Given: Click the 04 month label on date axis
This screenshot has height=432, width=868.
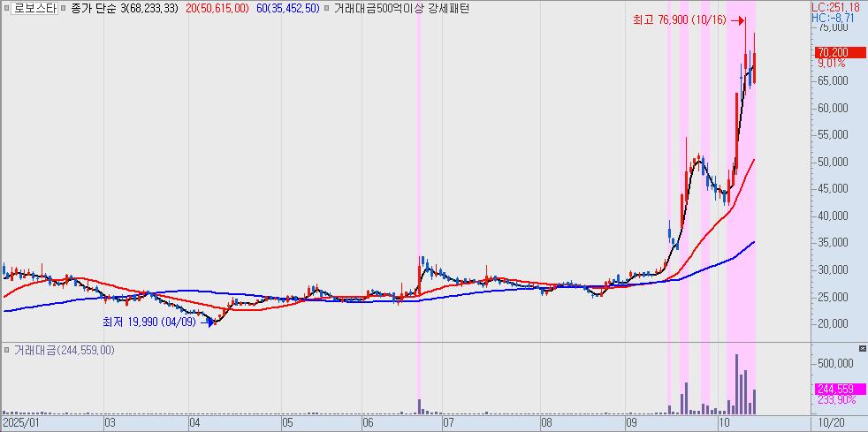Looking at the screenshot, I should click(194, 423).
